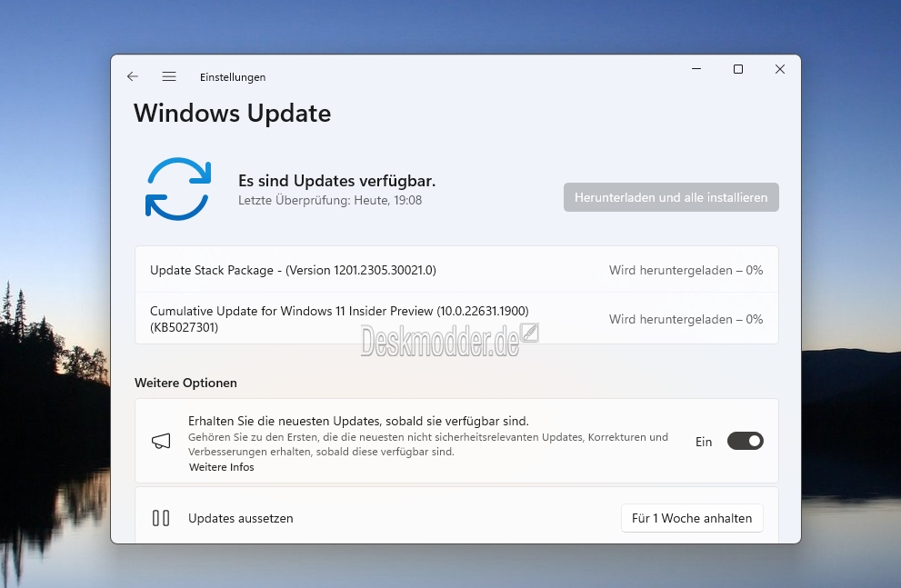Click the pause icon beside Updates aussetzen
The width and height of the screenshot is (901, 588).
161,518
